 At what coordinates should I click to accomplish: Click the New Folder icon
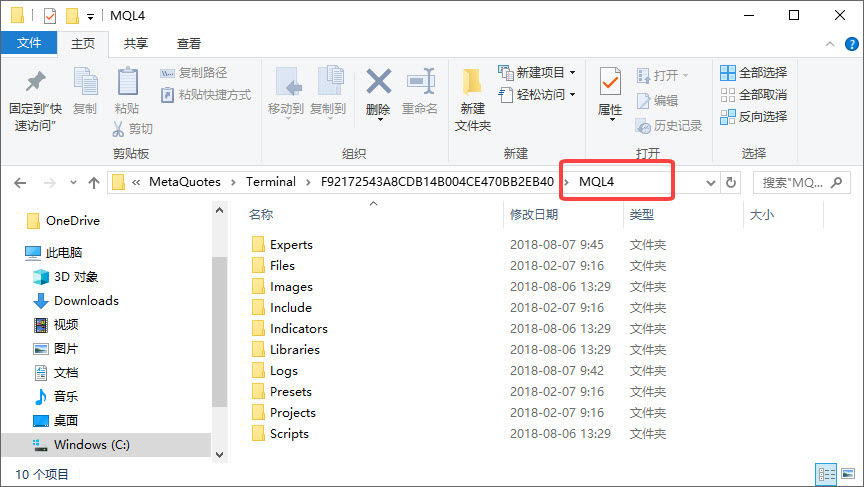472,85
